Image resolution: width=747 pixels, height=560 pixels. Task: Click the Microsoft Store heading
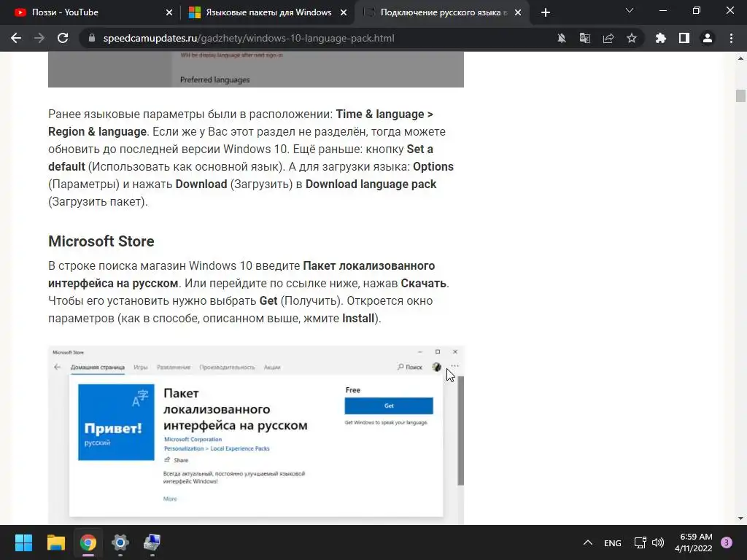click(101, 241)
